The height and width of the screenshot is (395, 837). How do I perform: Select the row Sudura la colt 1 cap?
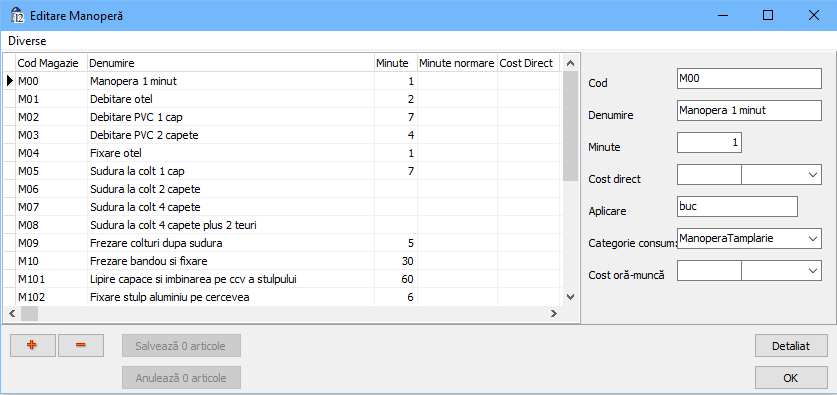point(282,171)
